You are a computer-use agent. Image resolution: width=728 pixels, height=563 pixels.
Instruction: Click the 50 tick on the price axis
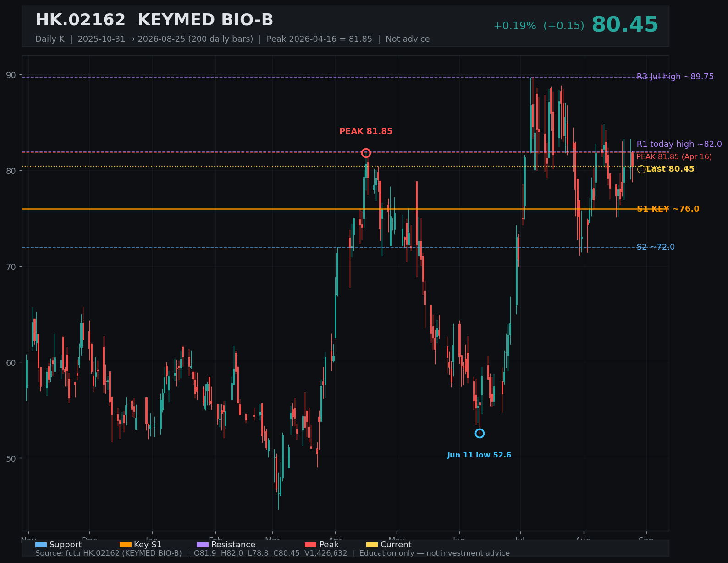pos(11,458)
